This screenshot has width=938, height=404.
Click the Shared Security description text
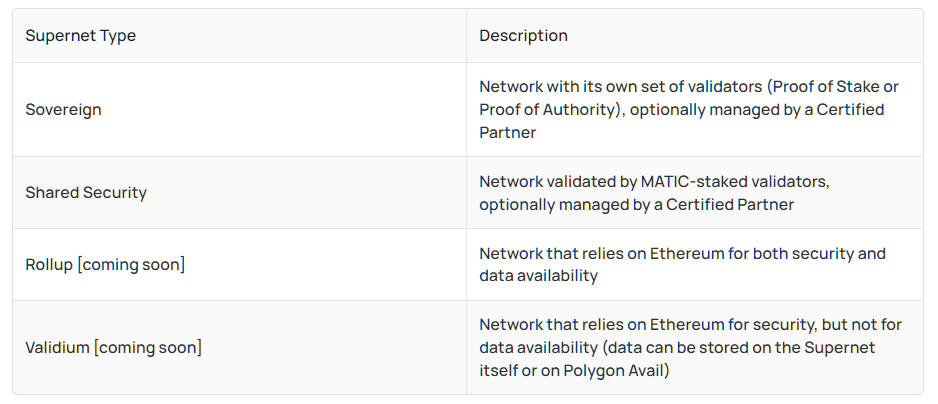(x=654, y=193)
